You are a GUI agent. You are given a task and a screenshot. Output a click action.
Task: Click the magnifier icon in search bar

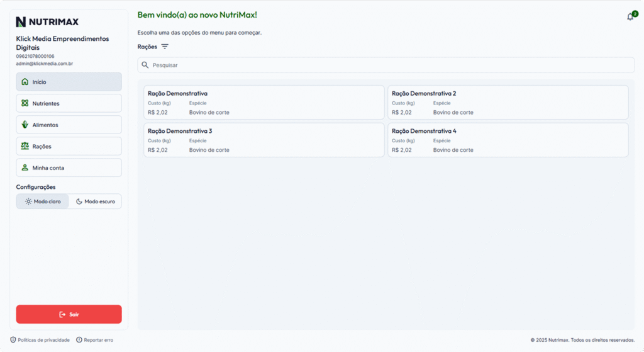(x=145, y=65)
